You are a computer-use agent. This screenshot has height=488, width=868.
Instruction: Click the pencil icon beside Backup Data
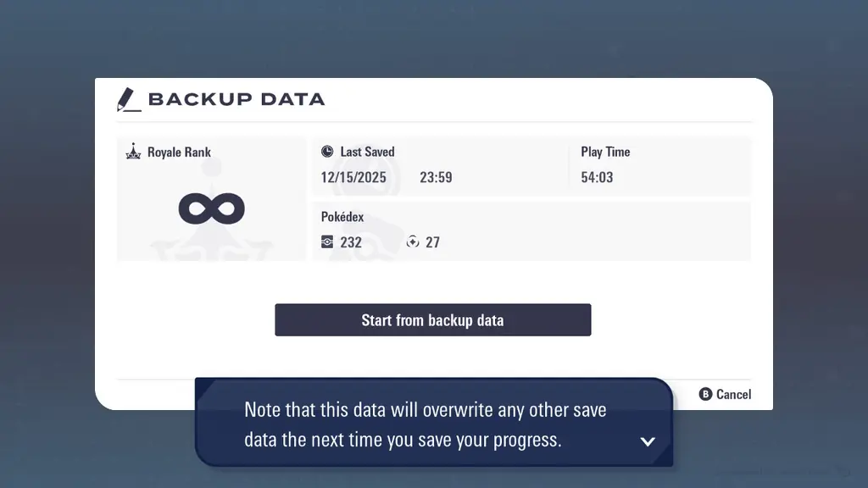click(128, 99)
